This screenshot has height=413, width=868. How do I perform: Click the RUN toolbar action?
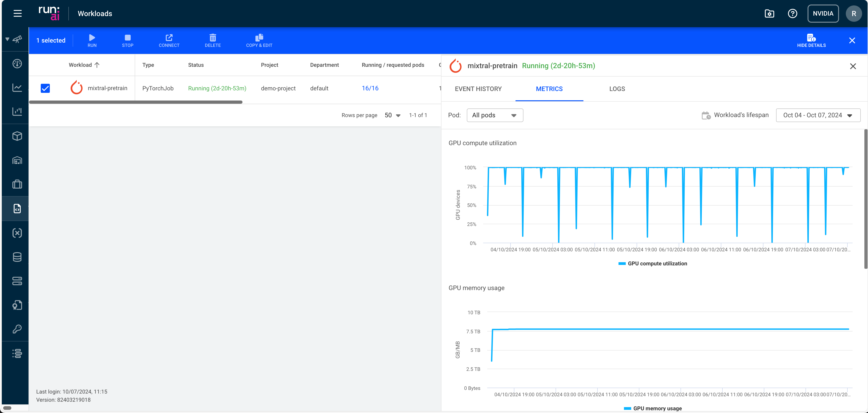(92, 41)
